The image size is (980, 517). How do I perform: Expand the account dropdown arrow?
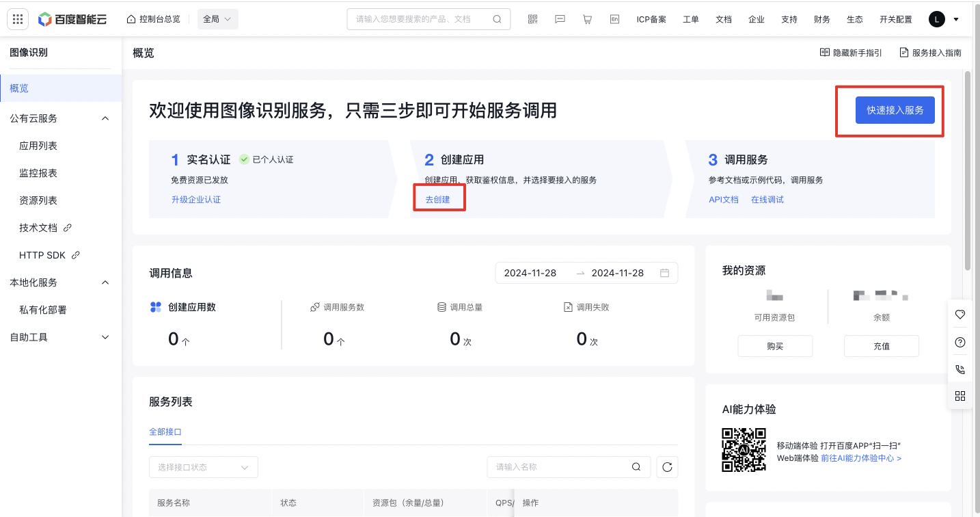click(x=956, y=19)
